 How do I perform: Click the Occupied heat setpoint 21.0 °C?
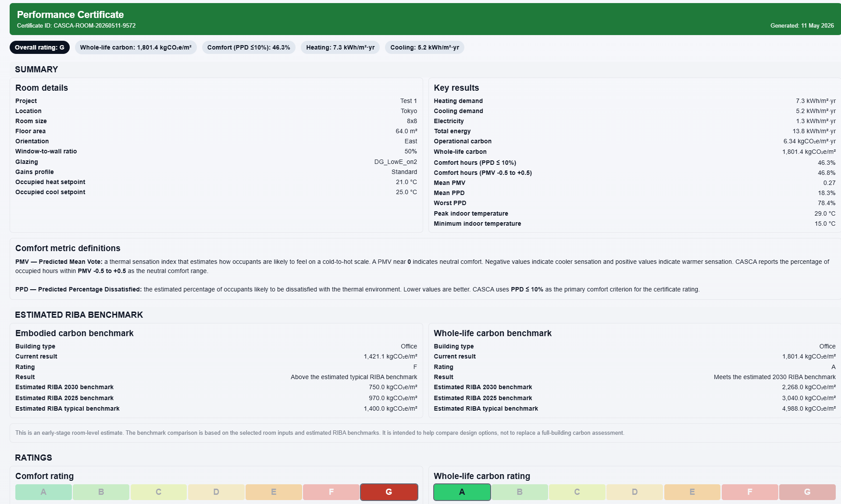406,182
